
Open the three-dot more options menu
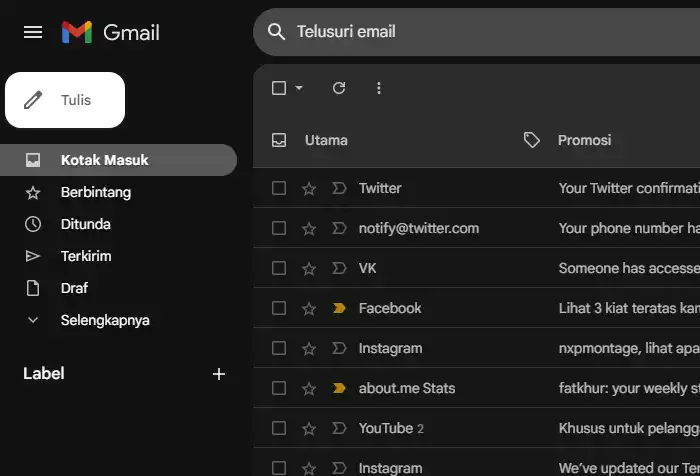[x=379, y=88]
